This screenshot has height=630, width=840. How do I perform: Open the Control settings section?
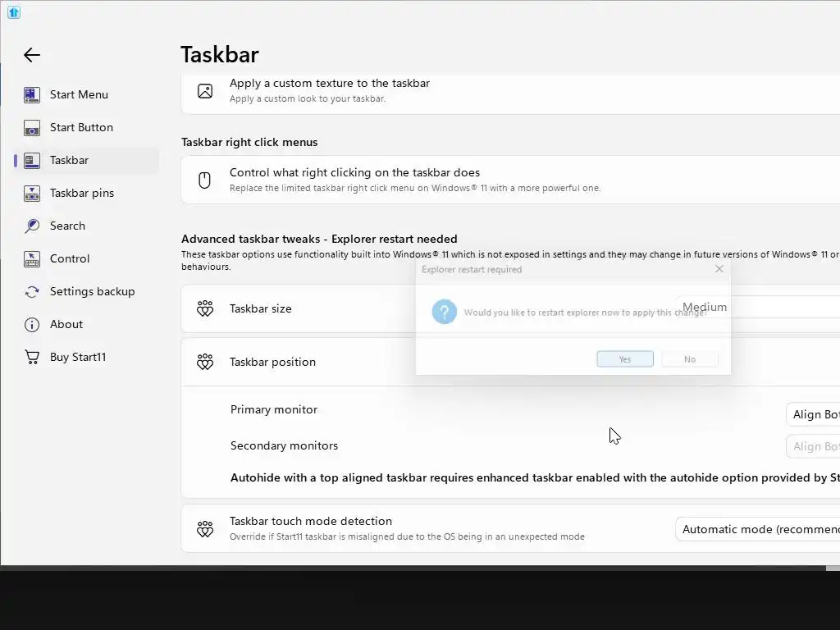85,258
